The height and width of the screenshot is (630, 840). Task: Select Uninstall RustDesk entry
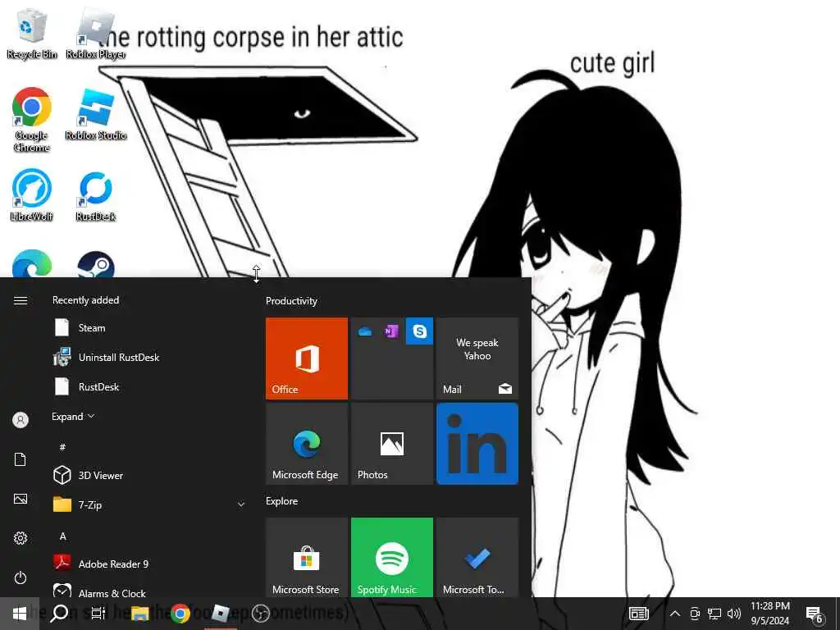click(150, 357)
